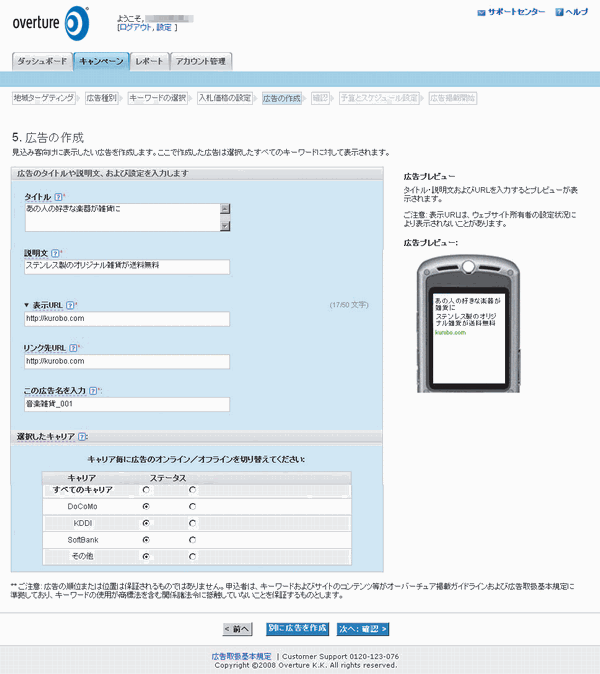Open help icon next to 表示URL label

(70, 306)
